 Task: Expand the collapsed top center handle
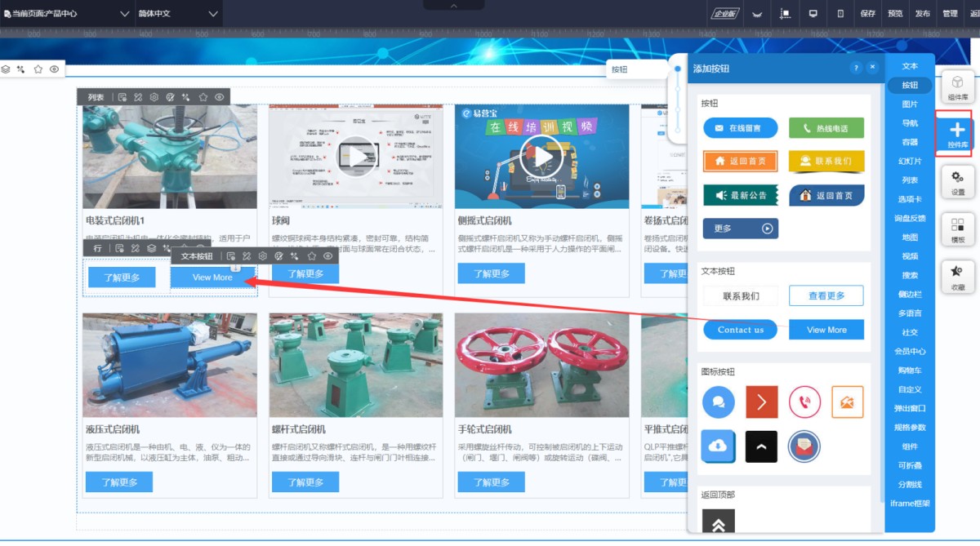click(455, 5)
